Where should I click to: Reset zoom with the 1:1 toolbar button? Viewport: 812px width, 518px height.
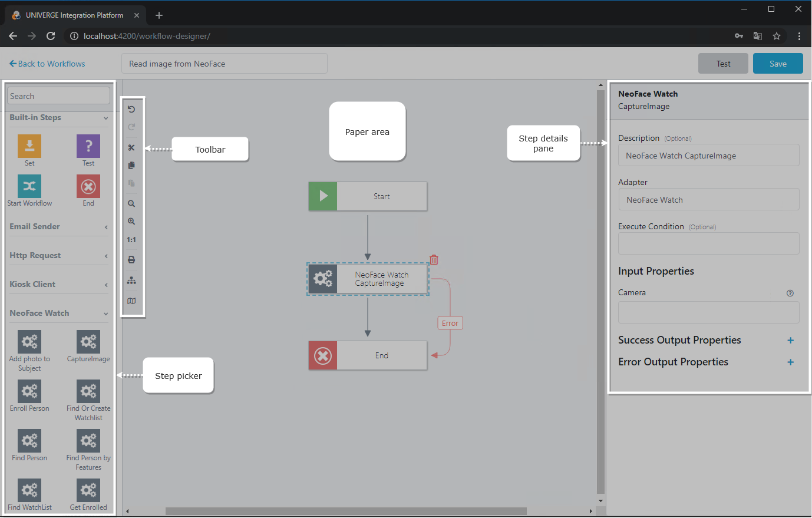[131, 240]
